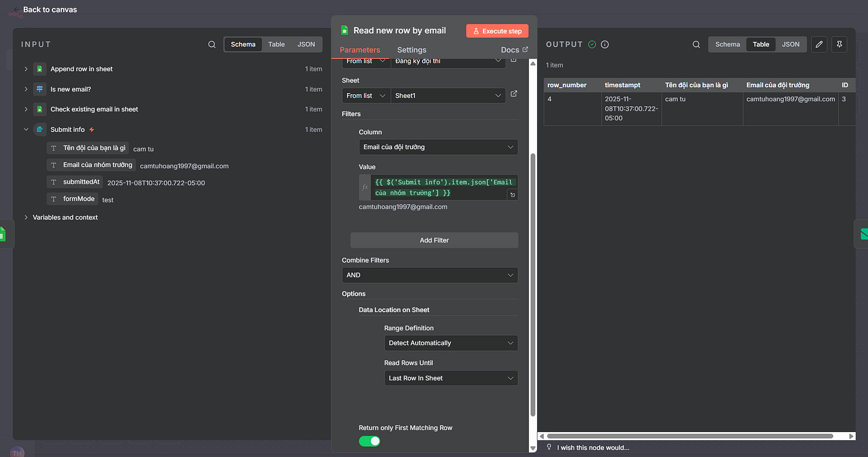Click the submittedAt field pill
The width and height of the screenshot is (868, 457).
(75, 182)
